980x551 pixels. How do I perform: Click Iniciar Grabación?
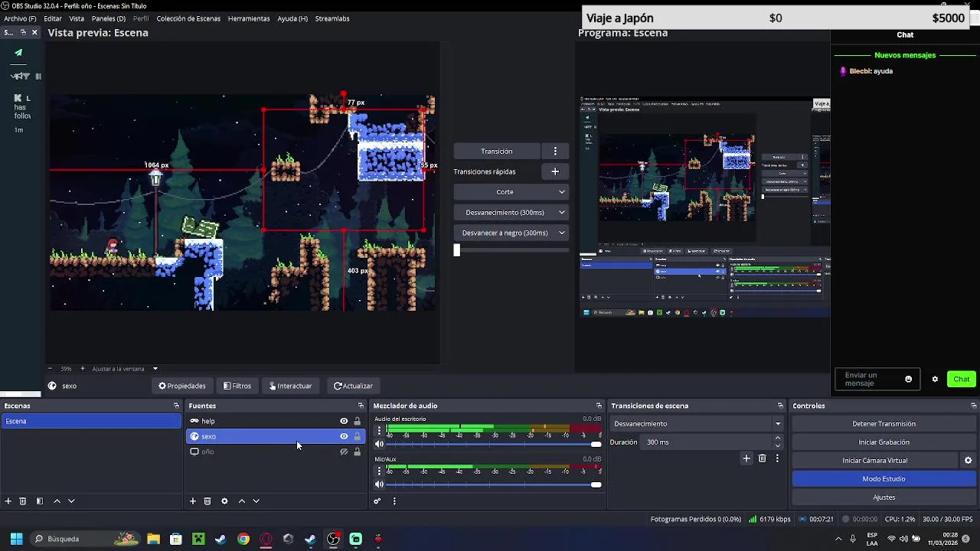pyautogui.click(x=884, y=442)
